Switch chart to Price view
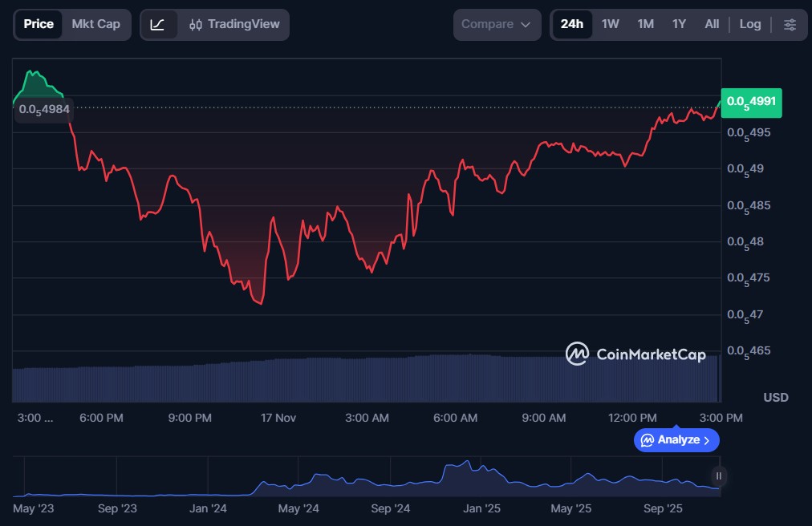This screenshot has width=812, height=526. [x=39, y=24]
